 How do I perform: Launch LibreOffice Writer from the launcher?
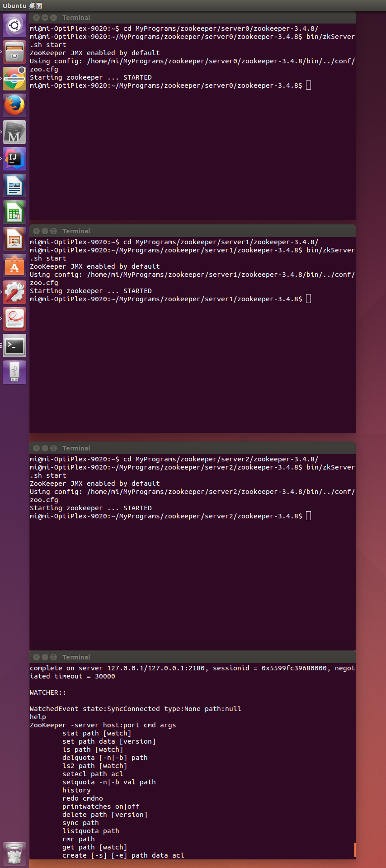14,185
